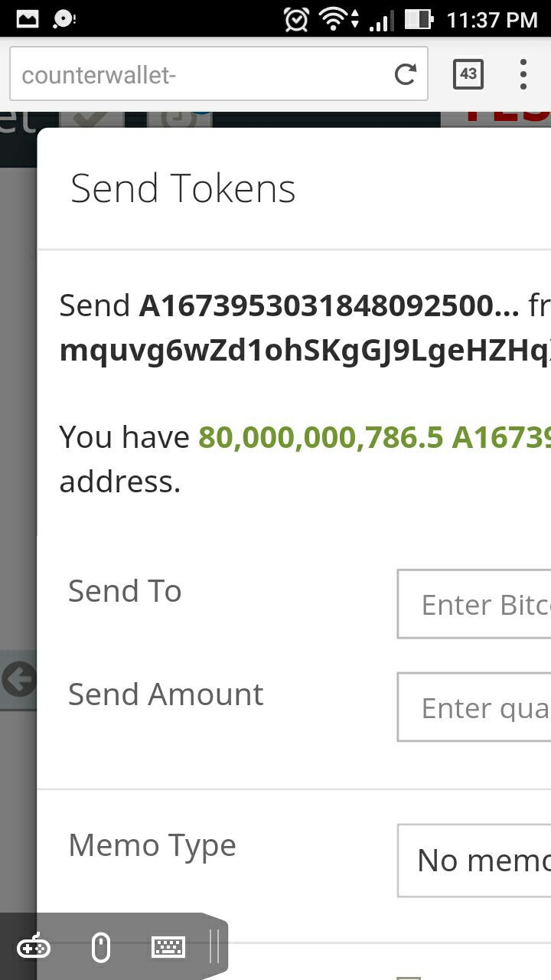Tap the music disc notification icon

click(64, 19)
